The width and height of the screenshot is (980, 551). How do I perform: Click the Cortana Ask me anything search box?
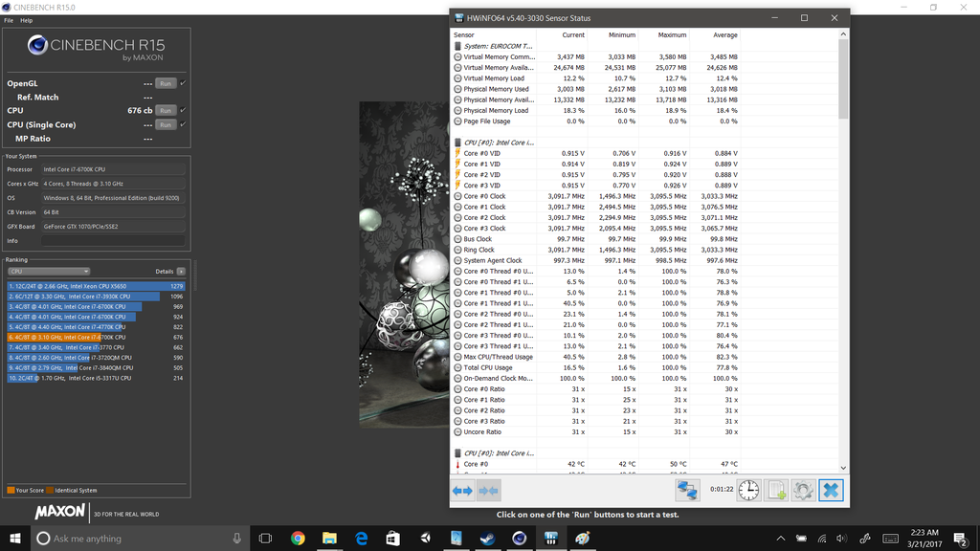point(141,539)
